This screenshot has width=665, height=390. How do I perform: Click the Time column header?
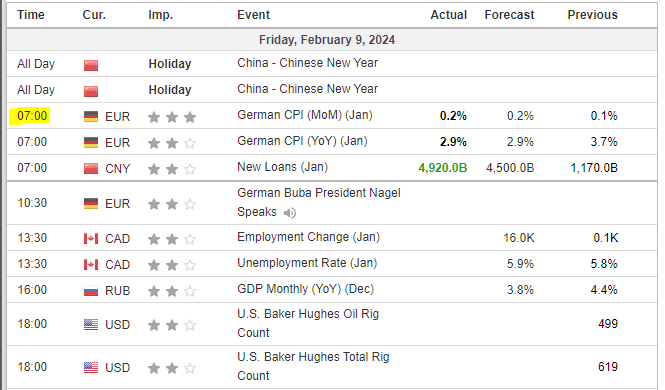click(x=31, y=15)
